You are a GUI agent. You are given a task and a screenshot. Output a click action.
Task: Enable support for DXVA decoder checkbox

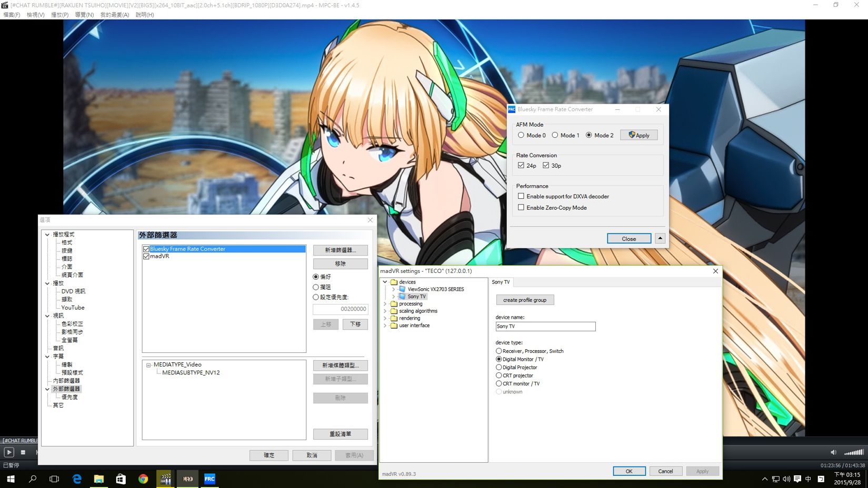(x=521, y=196)
